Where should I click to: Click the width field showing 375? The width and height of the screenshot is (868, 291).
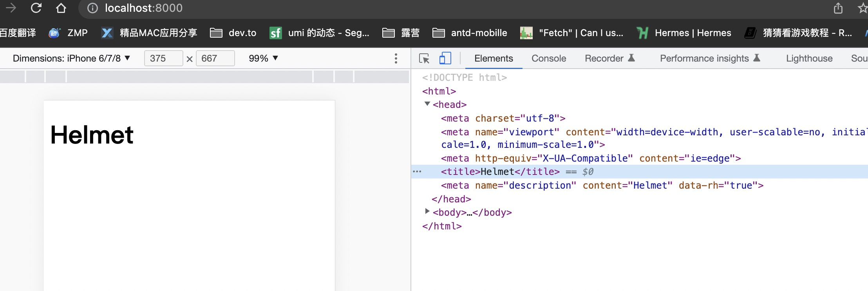pos(163,58)
